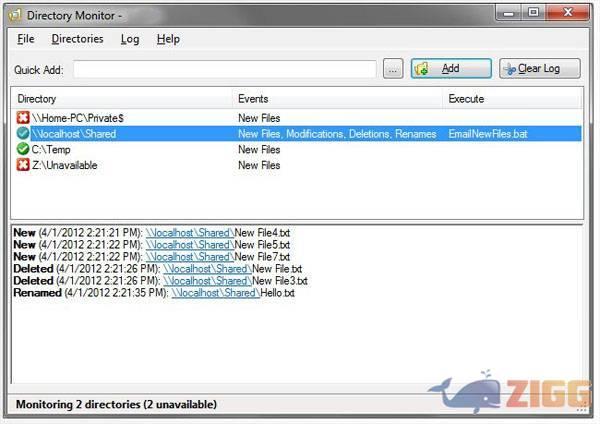
Task: Open the Help menu
Action: coord(168,39)
